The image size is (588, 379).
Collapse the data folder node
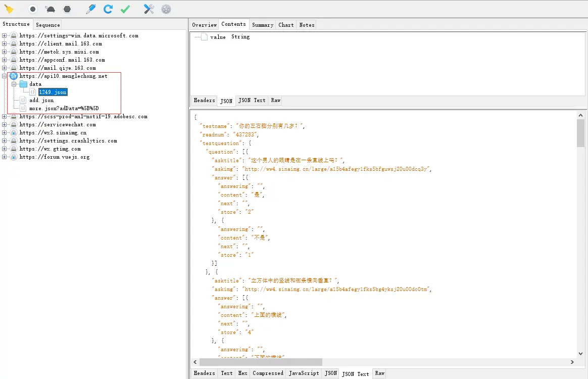(14, 84)
